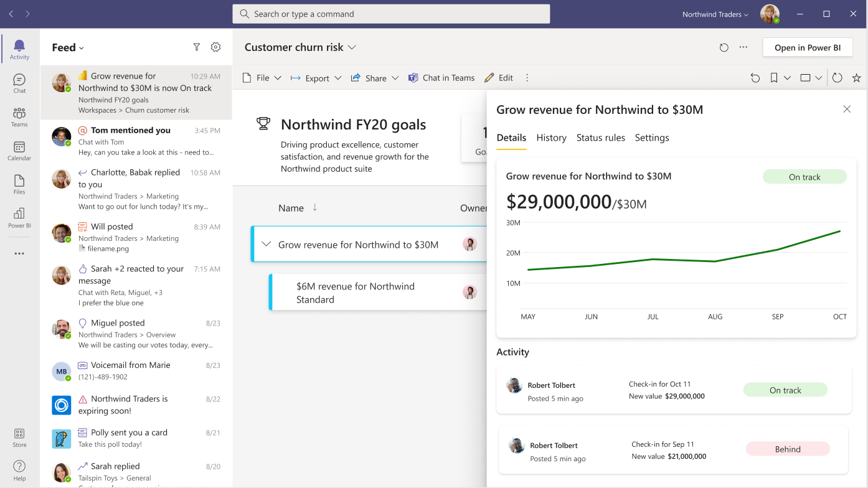Screen dimensions: 868x488
Task: Open Northwind Traders is expiring soon item
Action: pyautogui.click(x=136, y=405)
